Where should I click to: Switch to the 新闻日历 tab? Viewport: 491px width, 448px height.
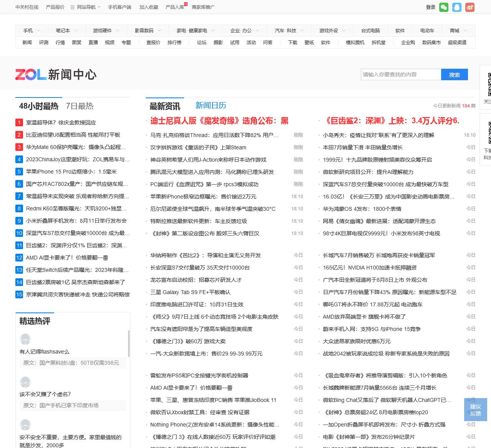(211, 105)
